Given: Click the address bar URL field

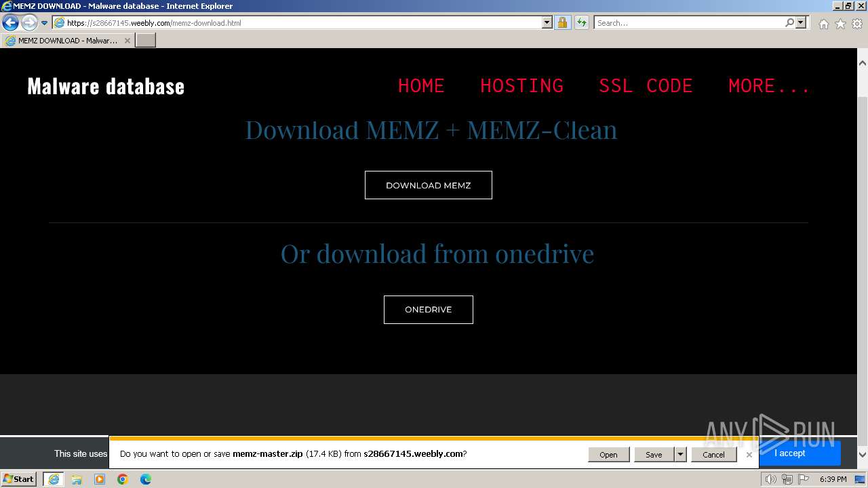Looking at the screenshot, I should click(303, 22).
